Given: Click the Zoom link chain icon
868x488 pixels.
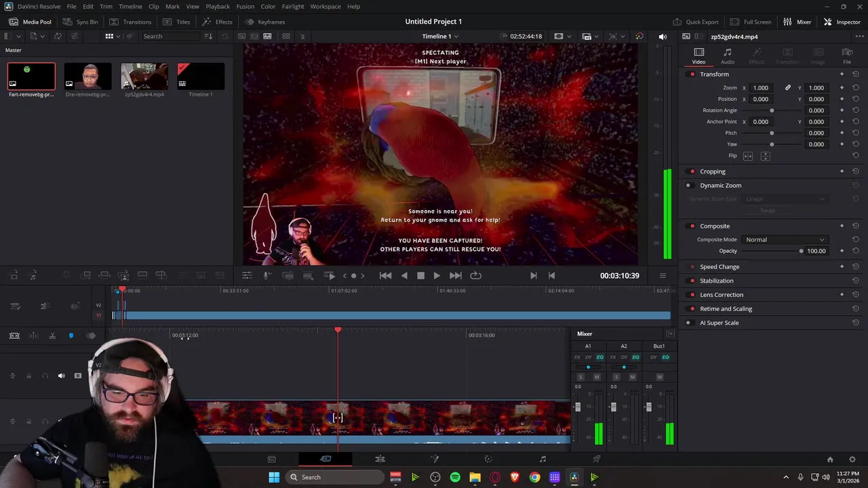Looking at the screenshot, I should point(788,87).
